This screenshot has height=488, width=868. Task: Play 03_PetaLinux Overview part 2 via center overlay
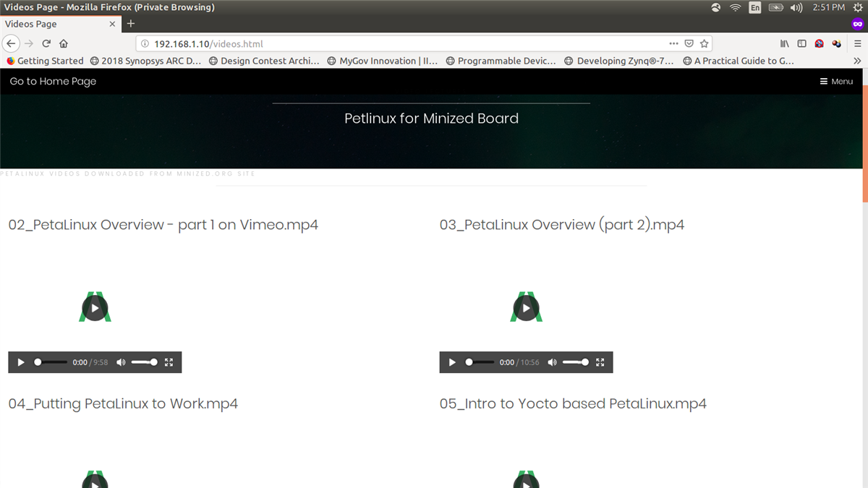pyautogui.click(x=526, y=308)
